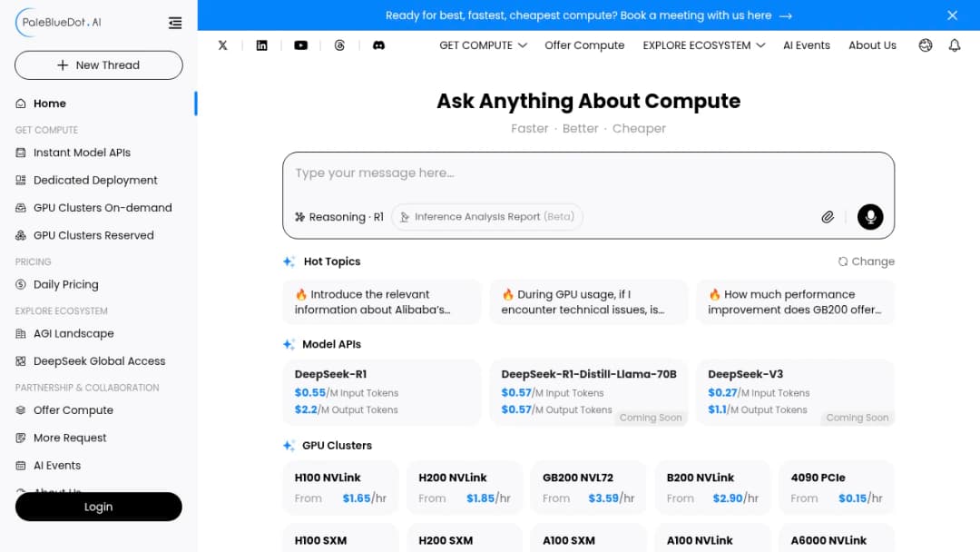Screen dimensions: 980x552
Task: Open the LinkedIn social link
Action: [262, 45]
